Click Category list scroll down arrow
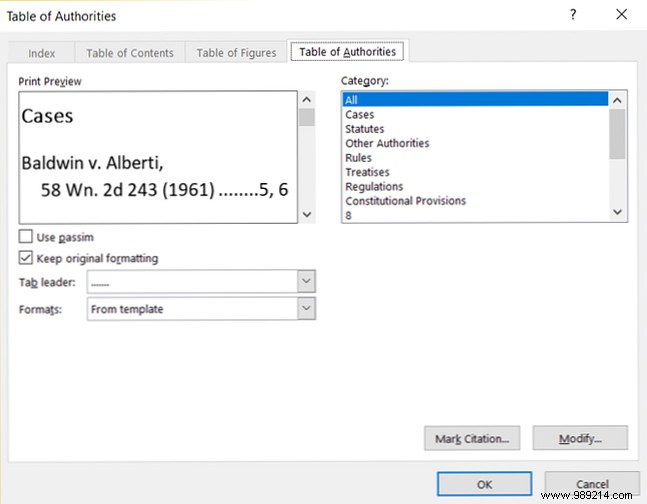Screen dimensions: 647x504 pyautogui.click(x=617, y=212)
